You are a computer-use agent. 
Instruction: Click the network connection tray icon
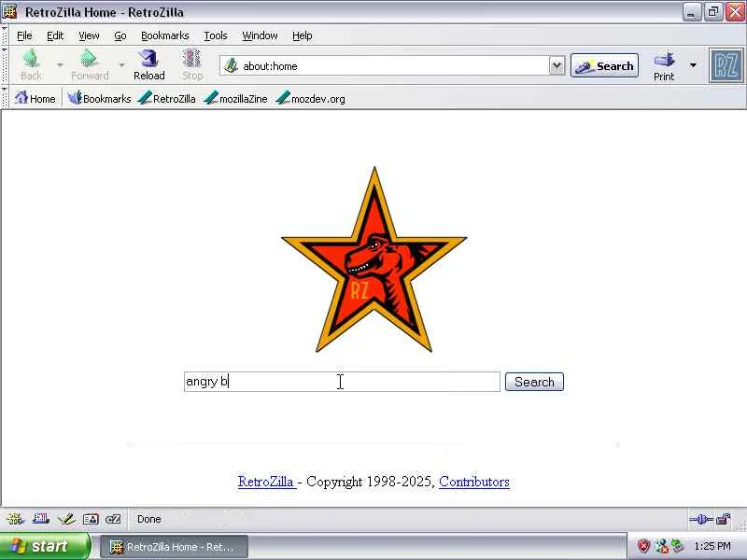coord(661,546)
